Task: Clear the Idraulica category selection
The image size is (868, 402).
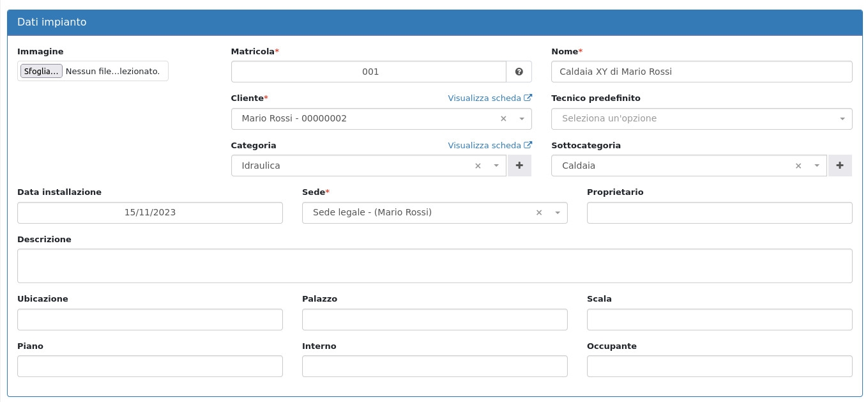Action: click(478, 166)
